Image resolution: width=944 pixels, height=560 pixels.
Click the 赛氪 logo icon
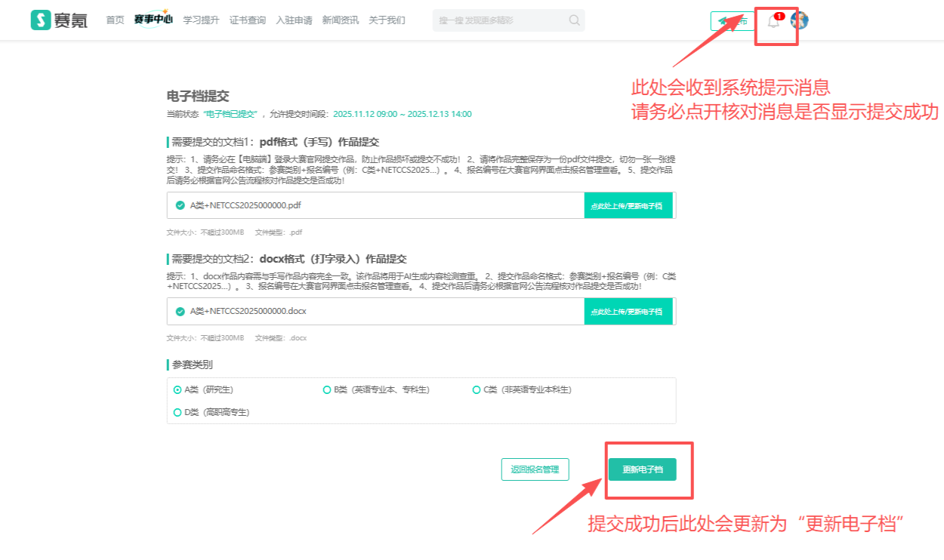pyautogui.click(x=41, y=20)
